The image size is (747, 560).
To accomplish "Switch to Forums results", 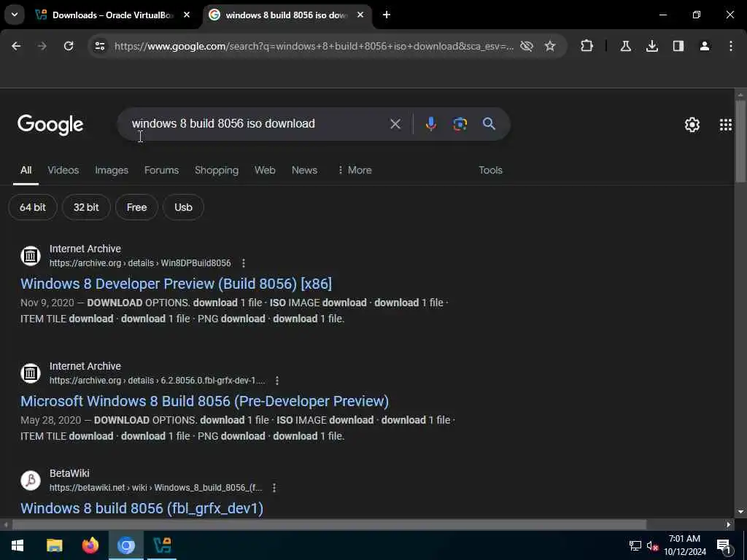I will [161, 171].
